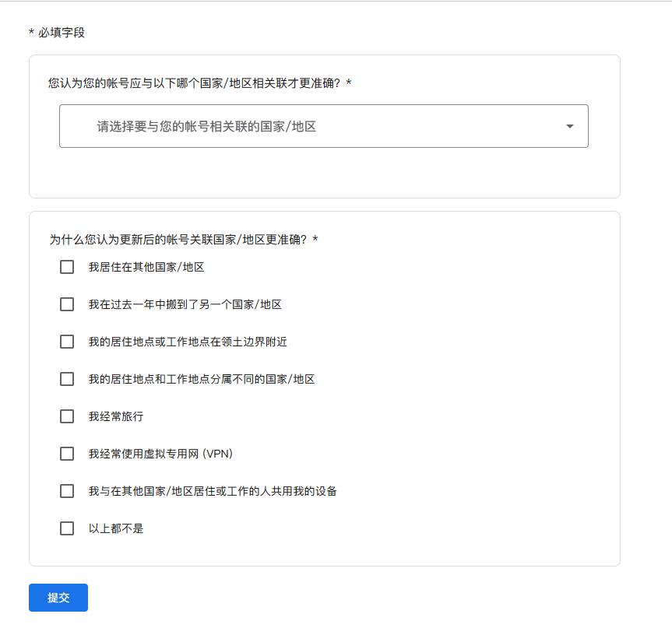
Task: Click the VPN option label text
Action: (x=160, y=454)
